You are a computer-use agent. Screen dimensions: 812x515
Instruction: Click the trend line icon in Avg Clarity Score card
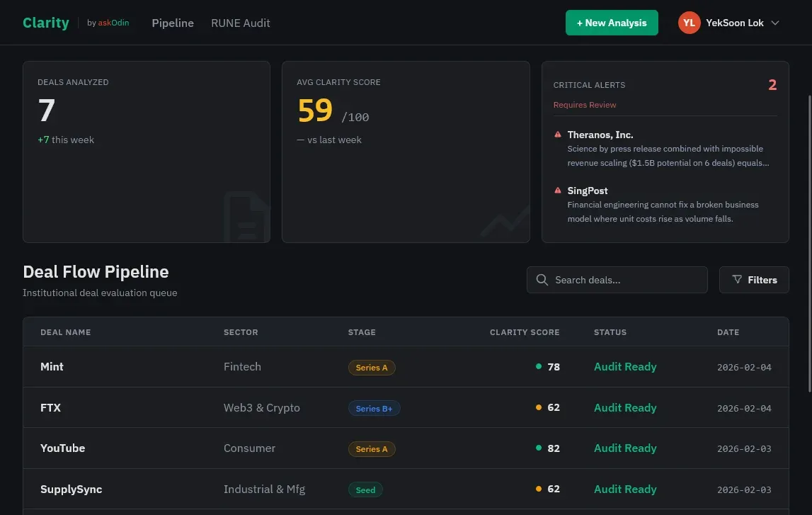(x=504, y=222)
